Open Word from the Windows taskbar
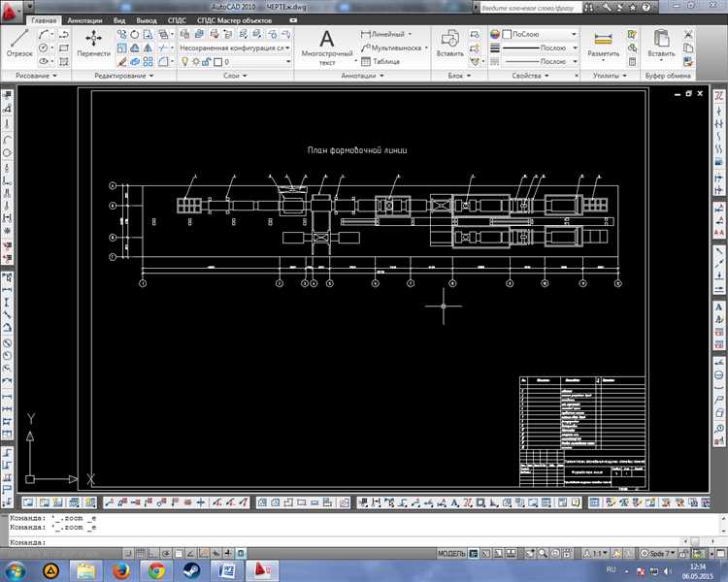 (226, 571)
